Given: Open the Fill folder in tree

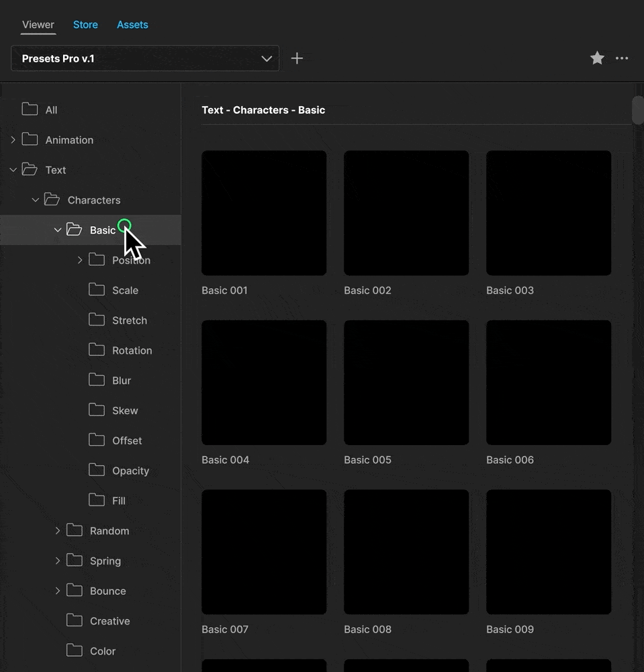Looking at the screenshot, I should click(x=96, y=500).
